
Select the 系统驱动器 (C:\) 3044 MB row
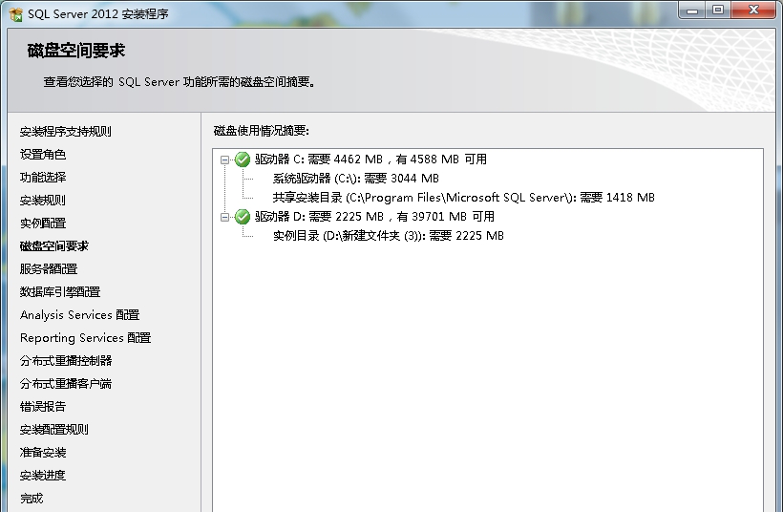(x=356, y=179)
